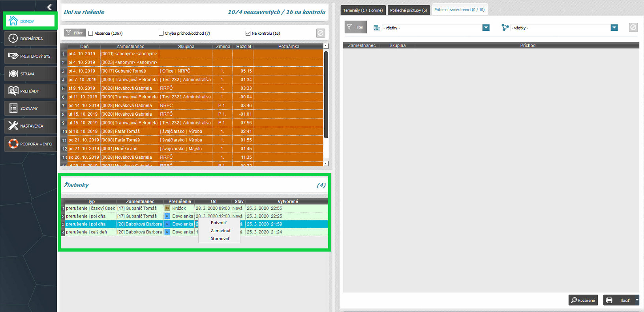
Task: Toggle the Absencia (1067) checkbox
Action: click(91, 33)
